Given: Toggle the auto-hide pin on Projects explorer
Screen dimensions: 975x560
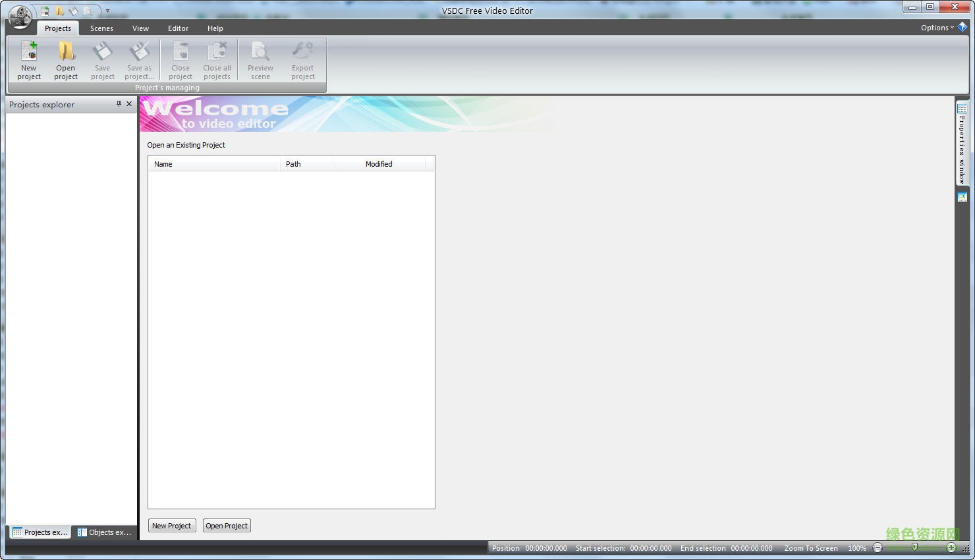Looking at the screenshot, I should (119, 103).
